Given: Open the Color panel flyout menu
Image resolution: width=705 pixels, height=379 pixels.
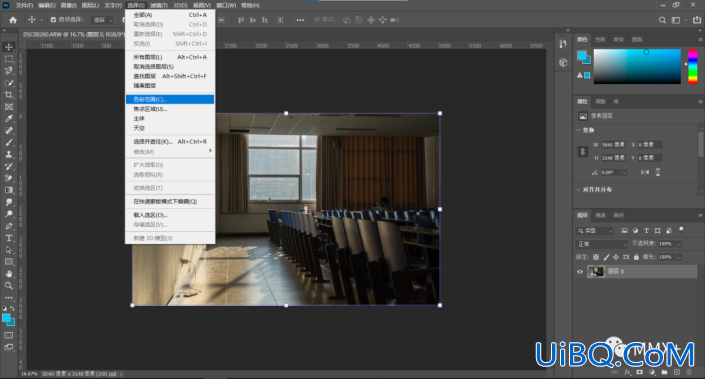Looking at the screenshot, I should [700, 40].
